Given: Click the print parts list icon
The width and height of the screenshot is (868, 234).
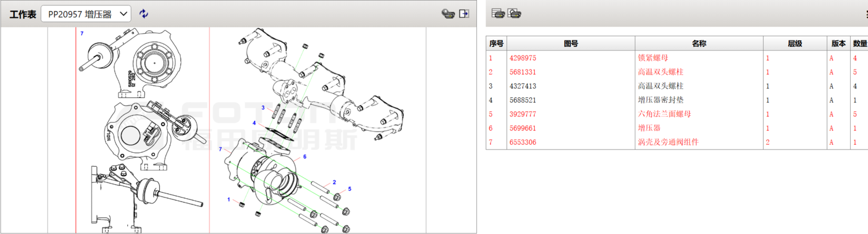Looking at the screenshot, I should (x=498, y=13).
